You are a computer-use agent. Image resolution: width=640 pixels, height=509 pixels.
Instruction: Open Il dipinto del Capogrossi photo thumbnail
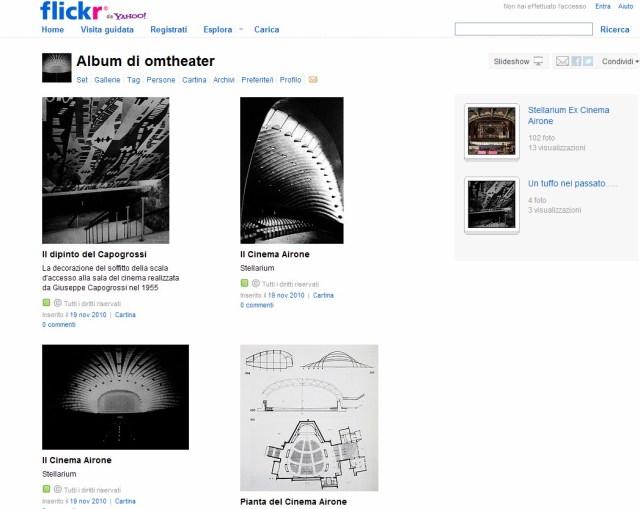[106, 170]
